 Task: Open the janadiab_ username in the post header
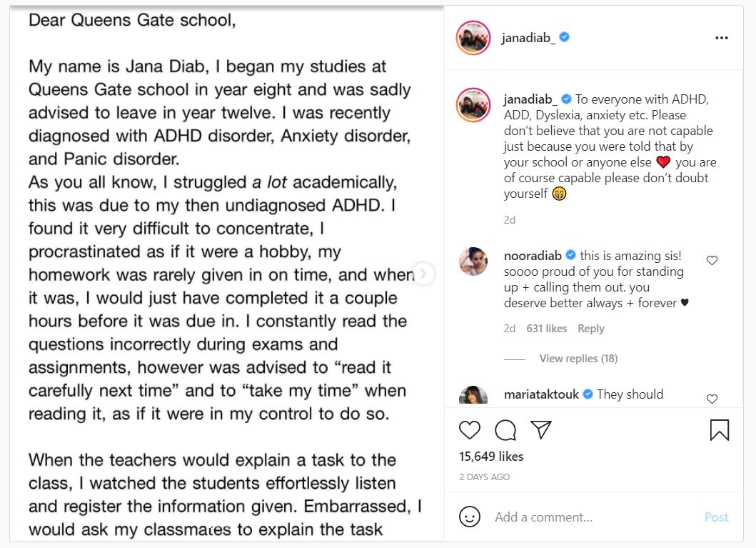(x=529, y=38)
